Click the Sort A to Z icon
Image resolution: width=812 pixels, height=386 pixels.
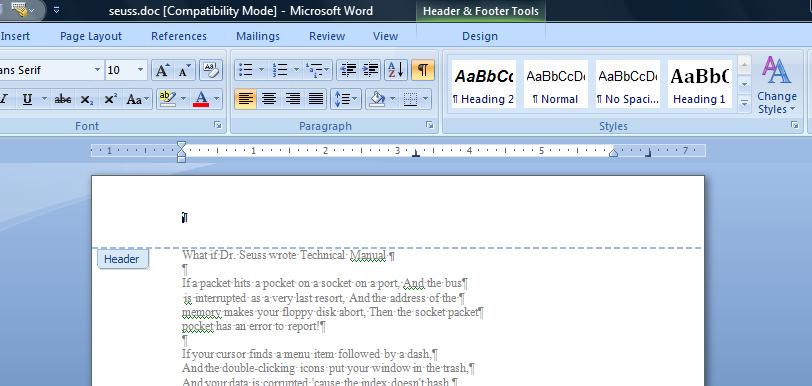coord(396,70)
